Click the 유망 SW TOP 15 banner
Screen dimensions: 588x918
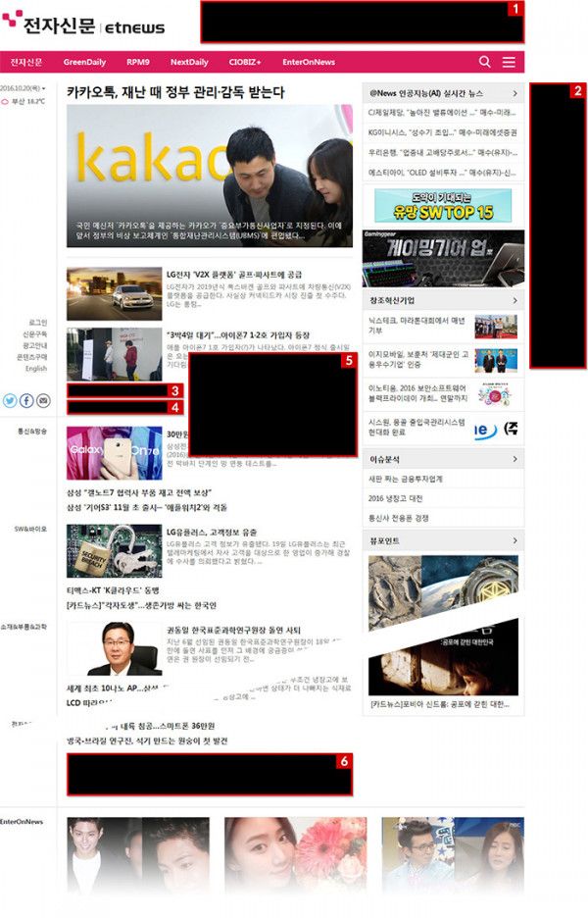coord(443,205)
